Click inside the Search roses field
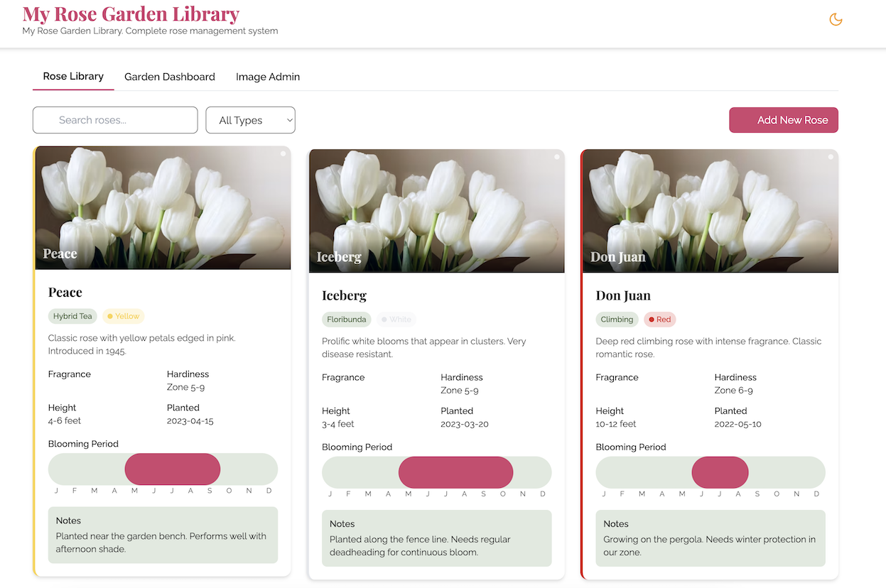The height and width of the screenshot is (588, 886). (114, 120)
